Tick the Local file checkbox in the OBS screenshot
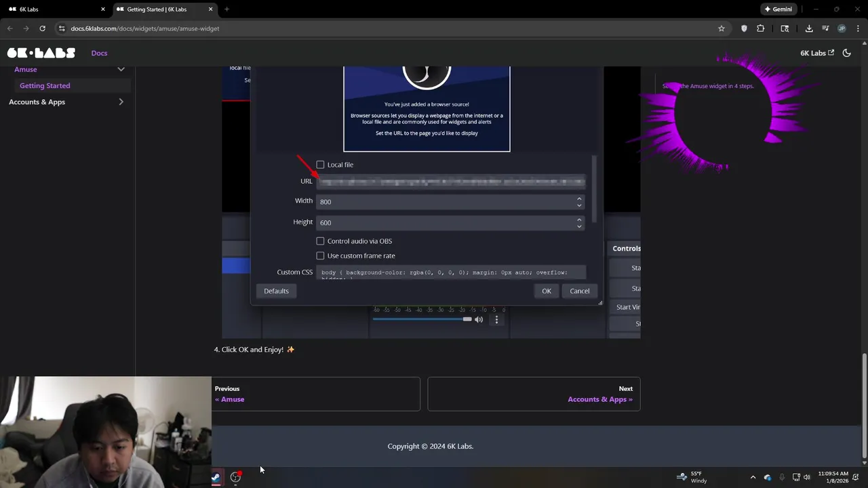Viewport: 868px width, 488px height. pos(320,165)
